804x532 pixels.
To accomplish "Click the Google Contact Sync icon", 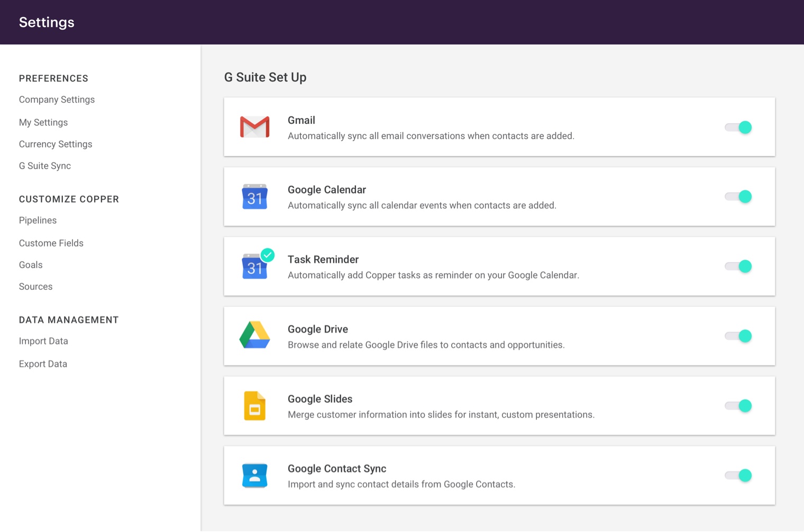I will 254,475.
